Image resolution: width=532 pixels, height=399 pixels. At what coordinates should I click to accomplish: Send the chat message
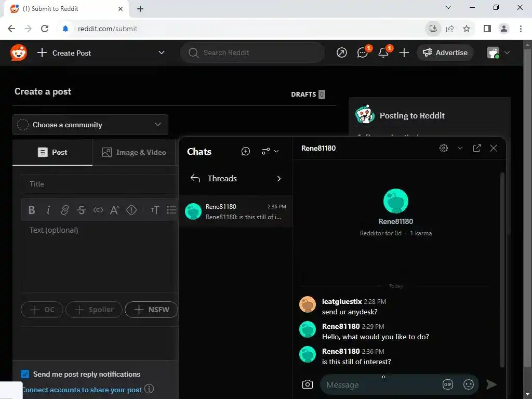click(491, 384)
